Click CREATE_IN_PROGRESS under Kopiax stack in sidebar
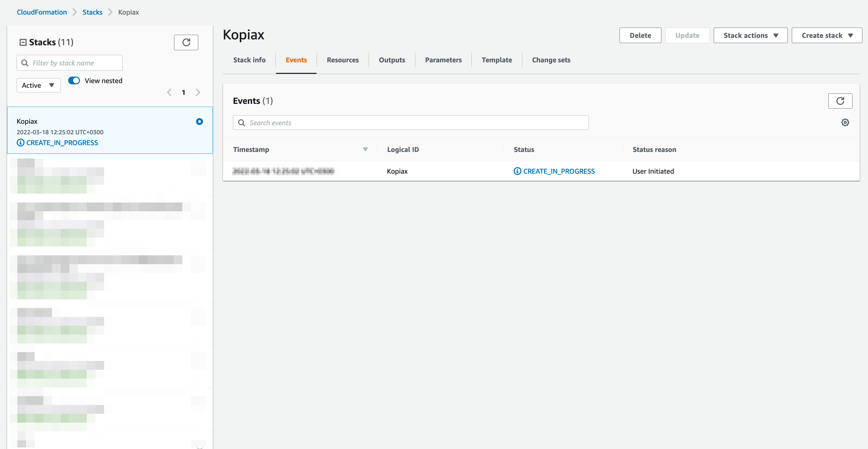The height and width of the screenshot is (449, 868). pyautogui.click(x=62, y=143)
